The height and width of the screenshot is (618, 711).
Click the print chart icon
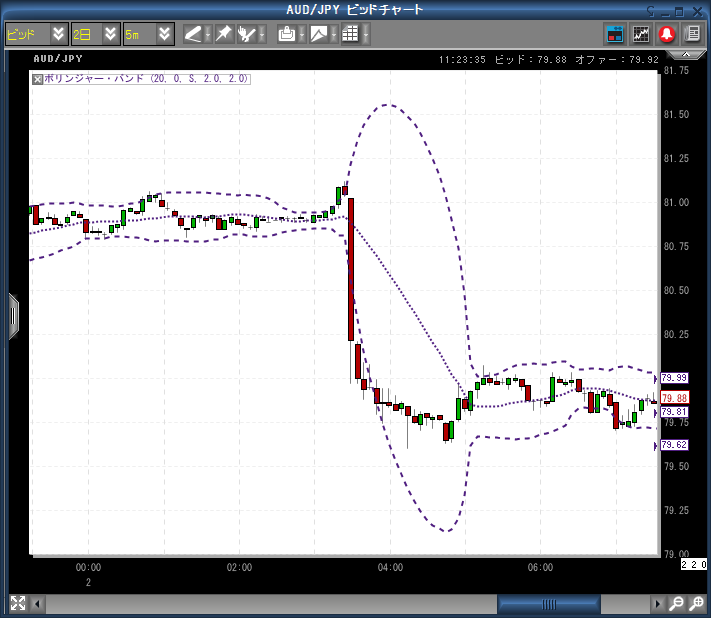pyautogui.click(x=287, y=34)
